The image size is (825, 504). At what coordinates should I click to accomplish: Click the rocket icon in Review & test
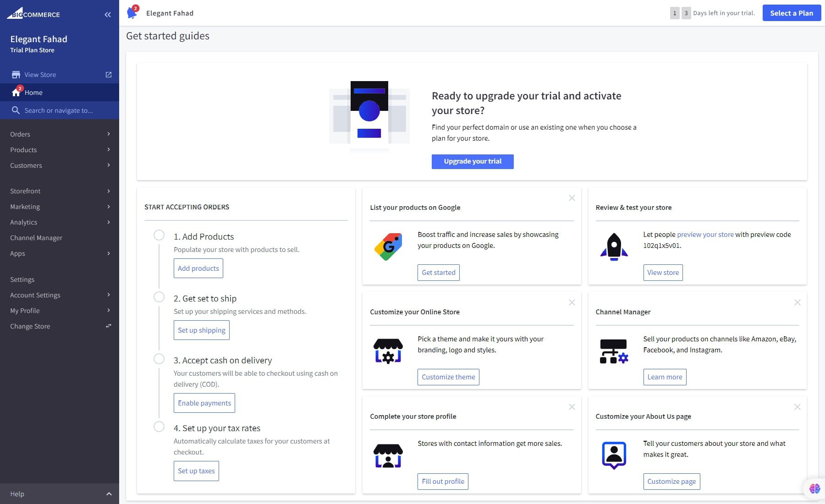[x=614, y=246]
